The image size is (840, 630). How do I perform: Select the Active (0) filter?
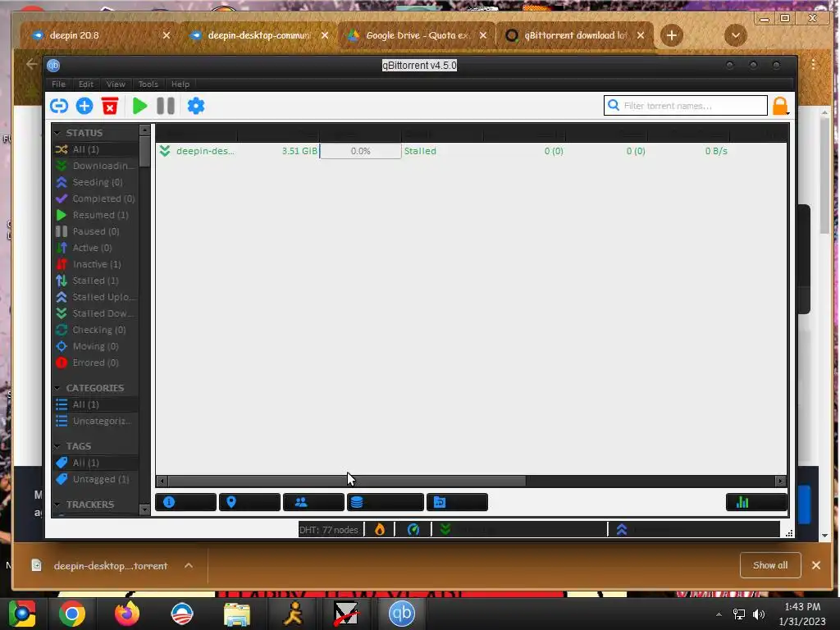[95, 248]
